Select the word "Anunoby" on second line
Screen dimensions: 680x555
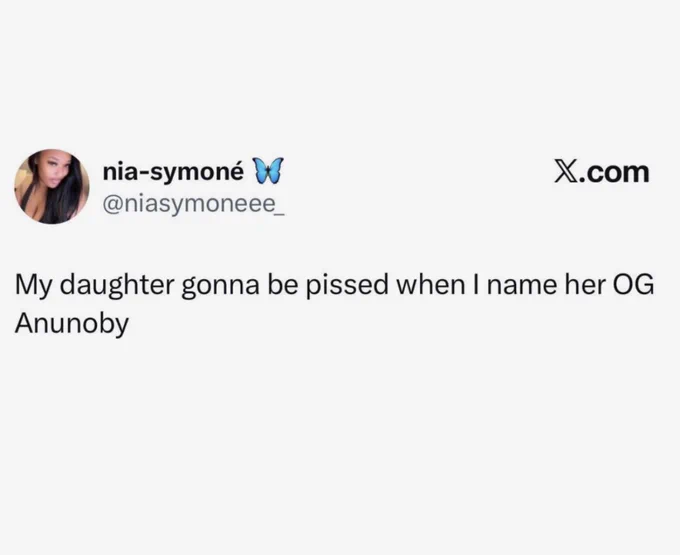(x=72, y=324)
